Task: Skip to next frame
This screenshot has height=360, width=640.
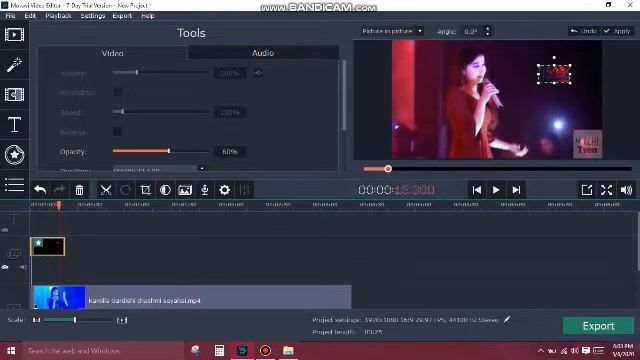Action: coord(516,190)
